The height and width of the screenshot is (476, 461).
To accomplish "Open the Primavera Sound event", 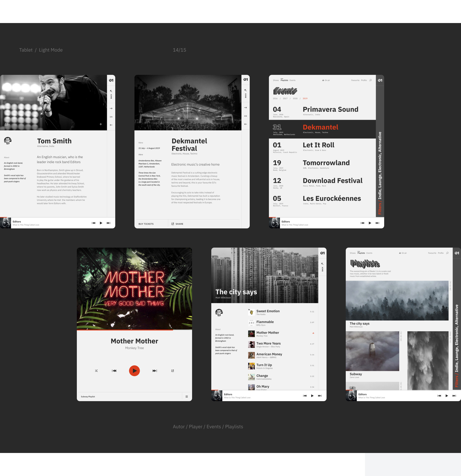I will coord(330,110).
